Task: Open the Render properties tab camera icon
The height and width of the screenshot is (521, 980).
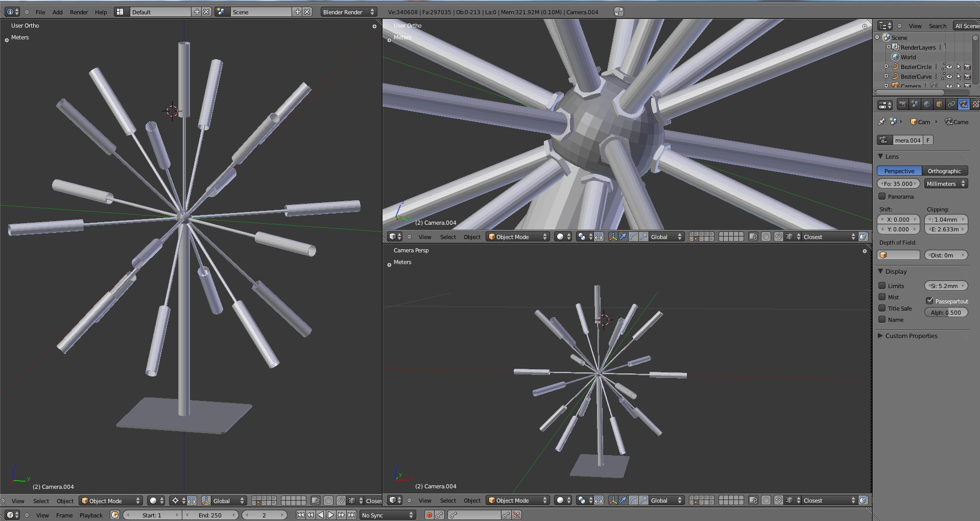Action: click(x=902, y=104)
